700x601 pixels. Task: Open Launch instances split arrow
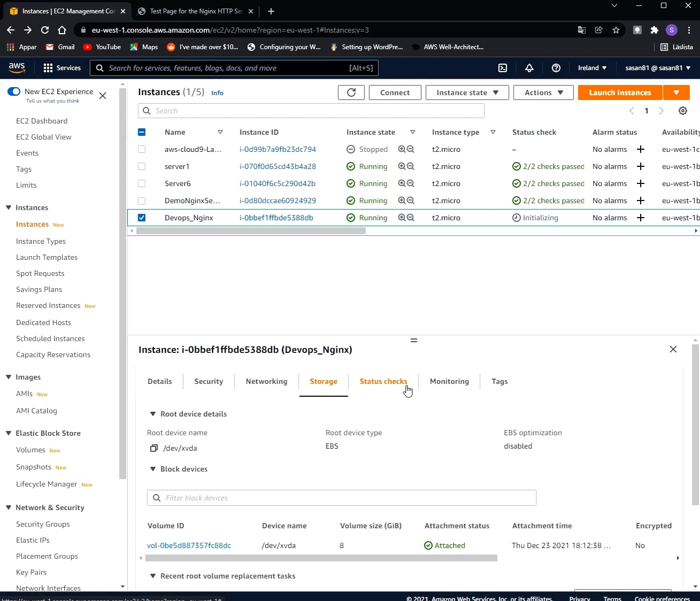tap(676, 93)
